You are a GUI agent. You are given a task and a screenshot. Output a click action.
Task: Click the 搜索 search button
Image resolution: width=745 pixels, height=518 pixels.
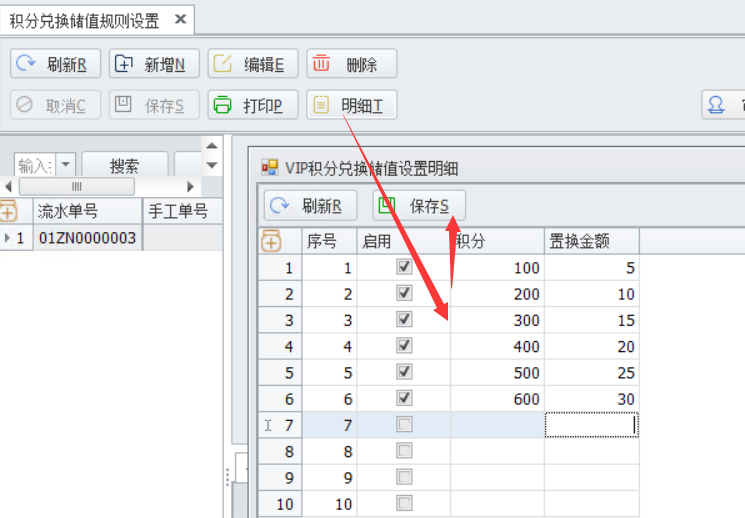click(x=124, y=165)
